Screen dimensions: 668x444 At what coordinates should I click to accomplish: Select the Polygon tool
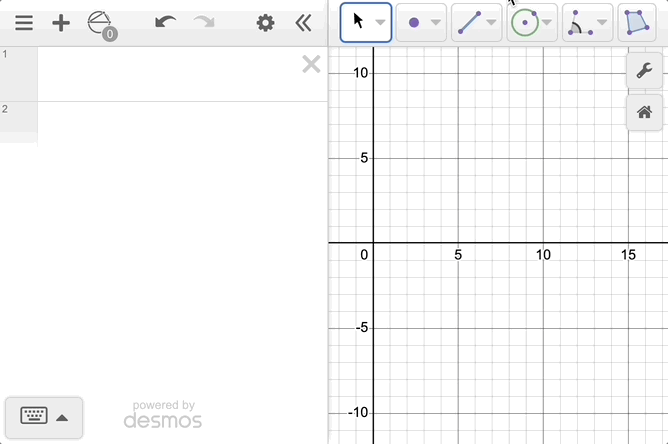point(635,22)
